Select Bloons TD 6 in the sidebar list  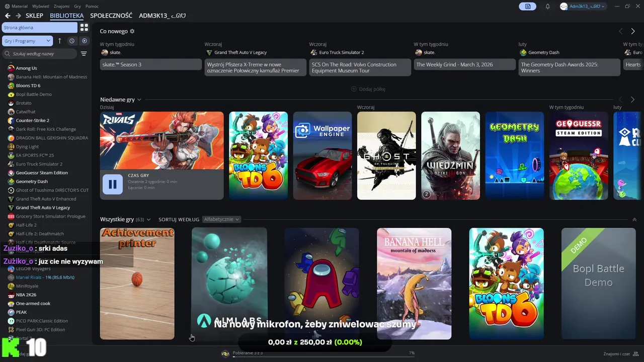click(x=28, y=85)
